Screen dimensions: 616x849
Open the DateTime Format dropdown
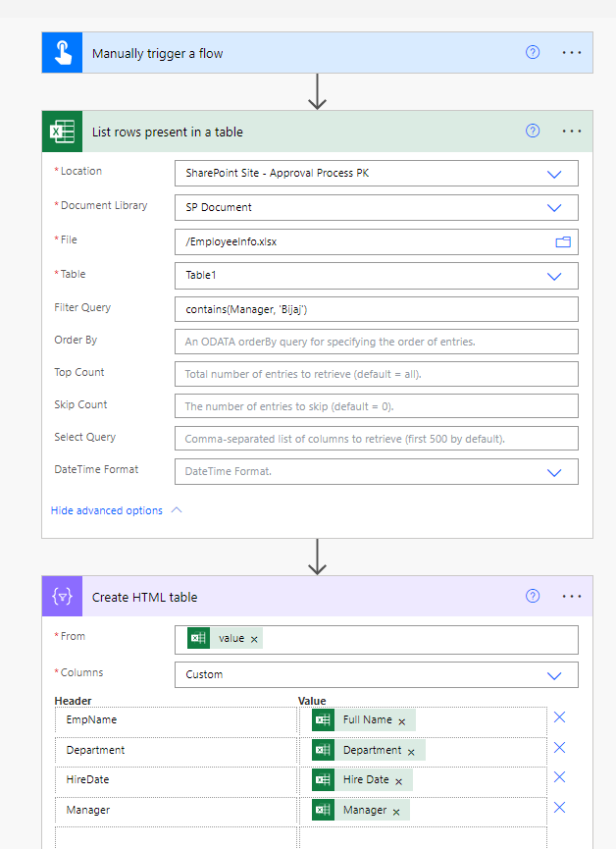553,472
